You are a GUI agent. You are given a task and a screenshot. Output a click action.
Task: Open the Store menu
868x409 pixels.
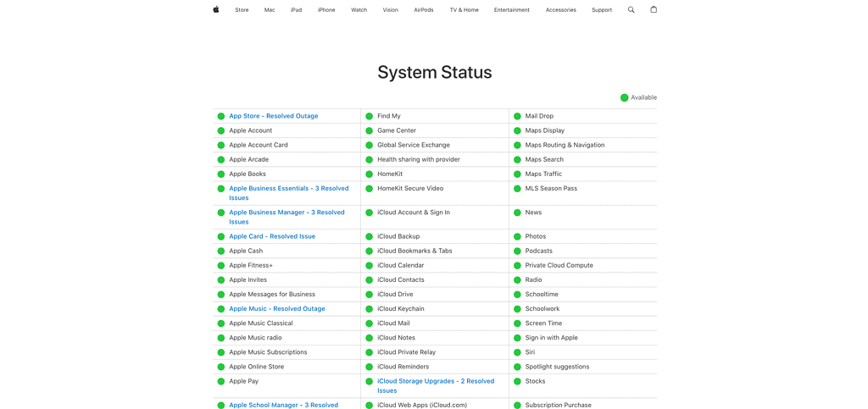[x=242, y=10]
